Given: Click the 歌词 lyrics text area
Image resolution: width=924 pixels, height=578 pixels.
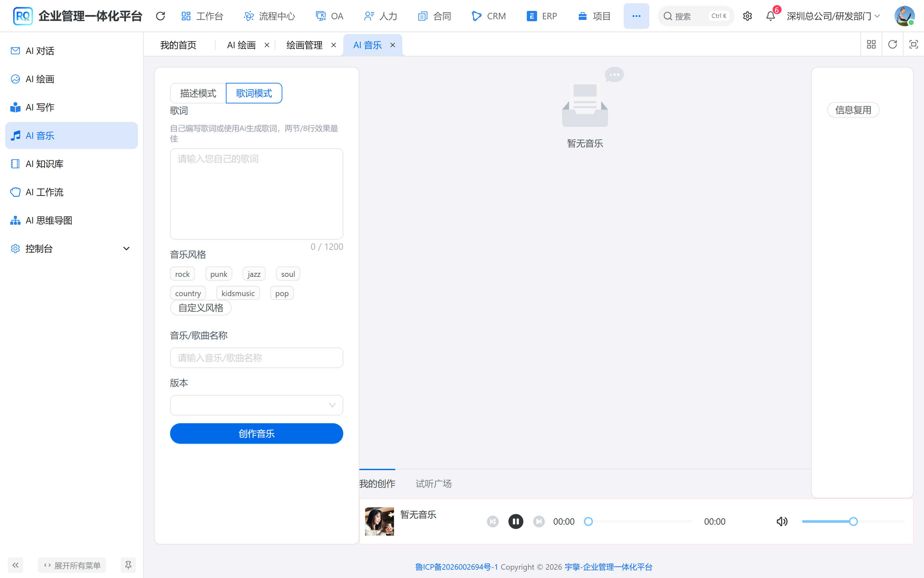Looking at the screenshot, I should [257, 194].
